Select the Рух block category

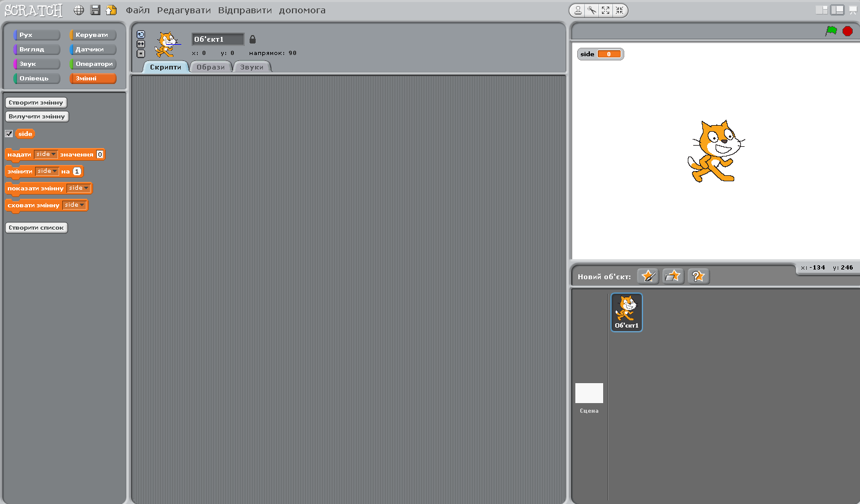[x=37, y=35]
